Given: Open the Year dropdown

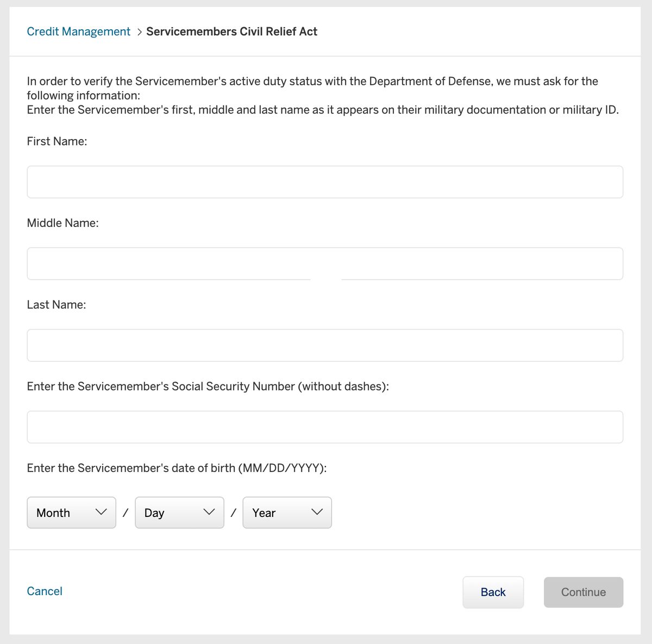Looking at the screenshot, I should click(287, 512).
